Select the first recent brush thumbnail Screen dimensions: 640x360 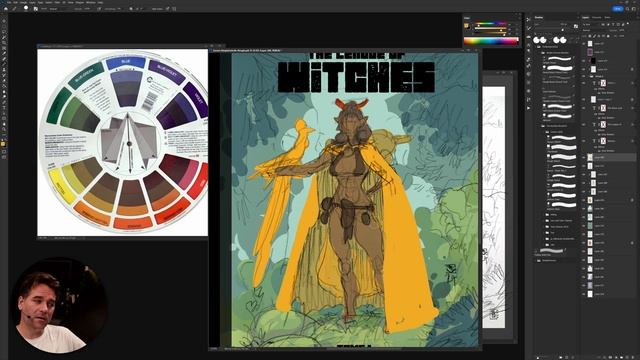[536, 40]
